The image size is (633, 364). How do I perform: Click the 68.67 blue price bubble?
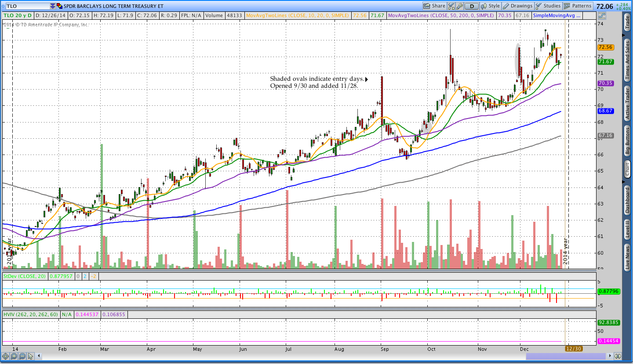[x=605, y=111]
